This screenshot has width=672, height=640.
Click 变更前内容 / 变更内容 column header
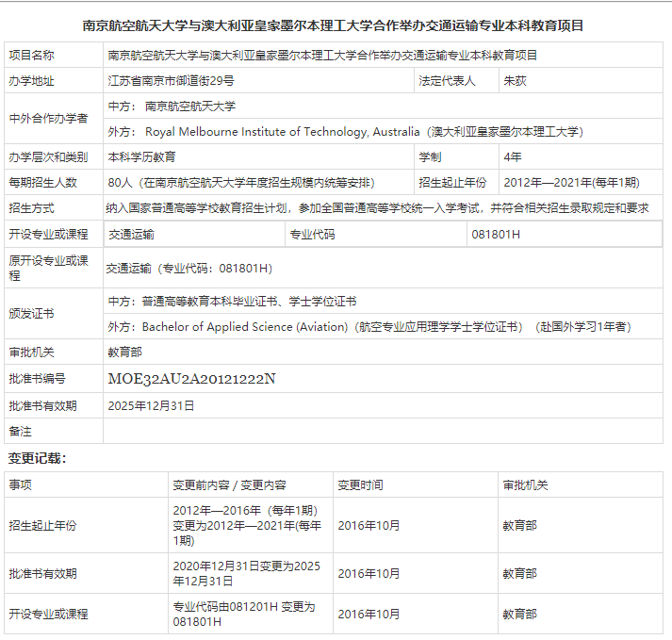(x=229, y=484)
